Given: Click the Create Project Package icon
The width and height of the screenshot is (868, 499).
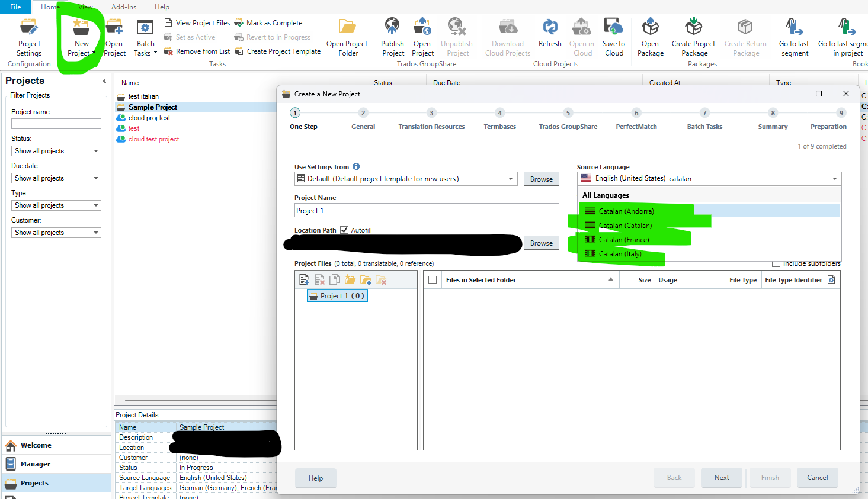Looking at the screenshot, I should coord(693,36).
